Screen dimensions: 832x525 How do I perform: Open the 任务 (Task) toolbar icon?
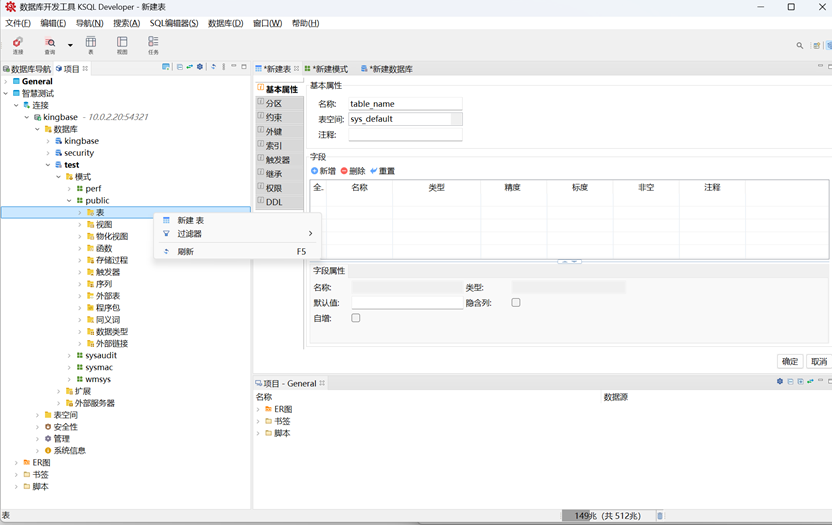point(153,44)
